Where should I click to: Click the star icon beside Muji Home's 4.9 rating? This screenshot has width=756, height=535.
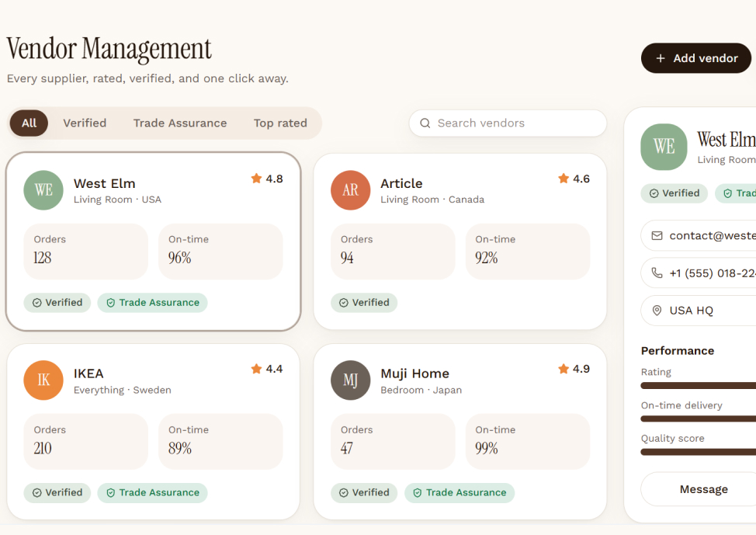click(564, 369)
